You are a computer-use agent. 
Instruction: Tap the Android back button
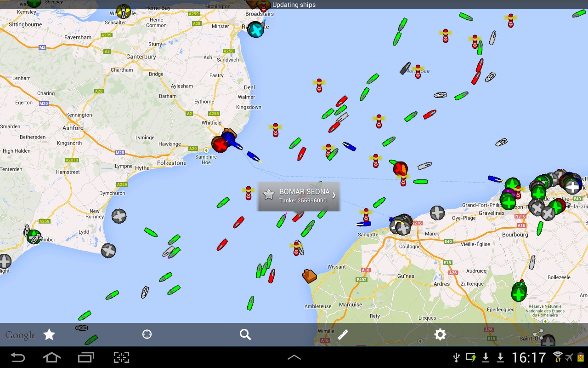coord(17,357)
